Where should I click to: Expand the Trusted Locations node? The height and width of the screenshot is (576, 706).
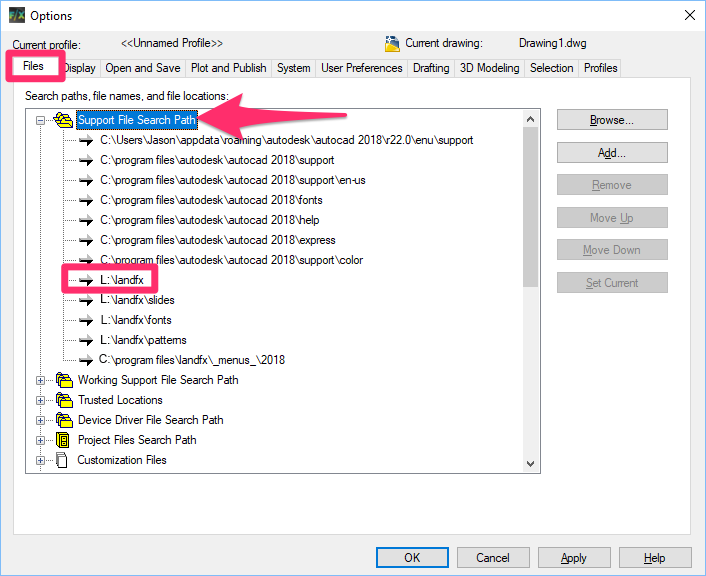tap(41, 400)
